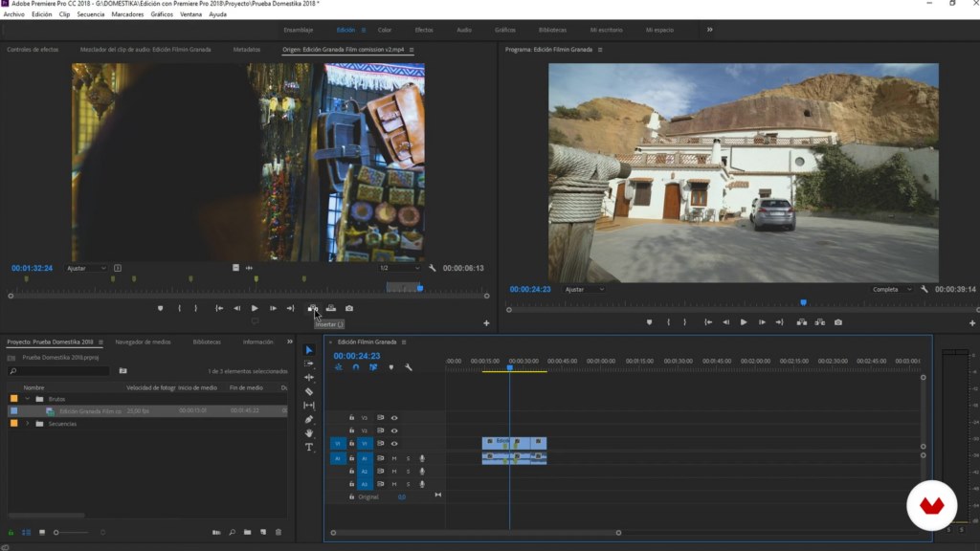Solo audio track A2

(408, 472)
